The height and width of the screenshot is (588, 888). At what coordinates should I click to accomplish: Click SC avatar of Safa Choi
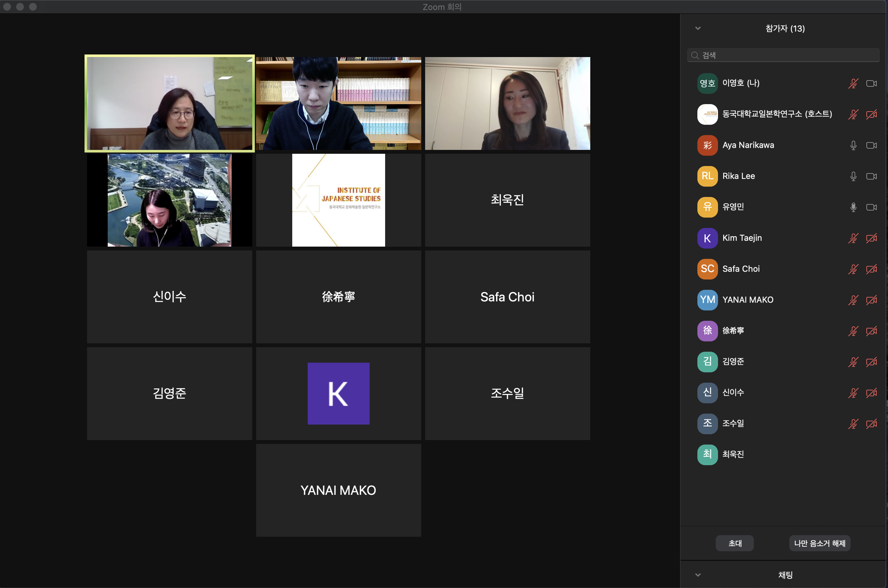point(707,269)
